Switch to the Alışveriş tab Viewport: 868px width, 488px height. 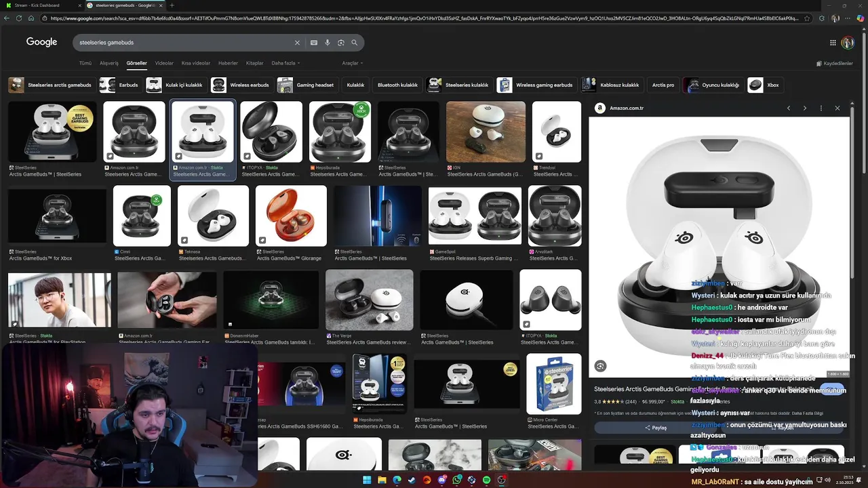(x=109, y=63)
